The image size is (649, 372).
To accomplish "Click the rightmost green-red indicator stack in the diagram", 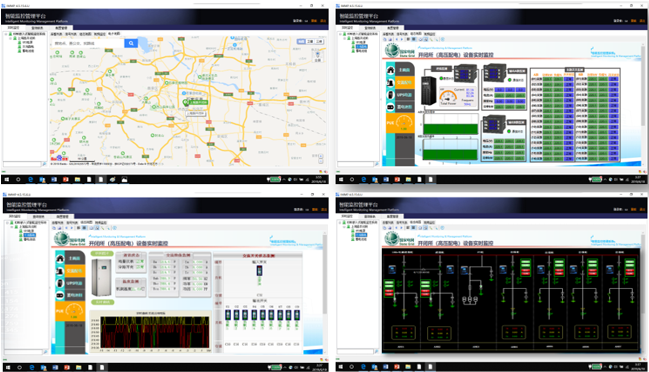I will [630, 267].
